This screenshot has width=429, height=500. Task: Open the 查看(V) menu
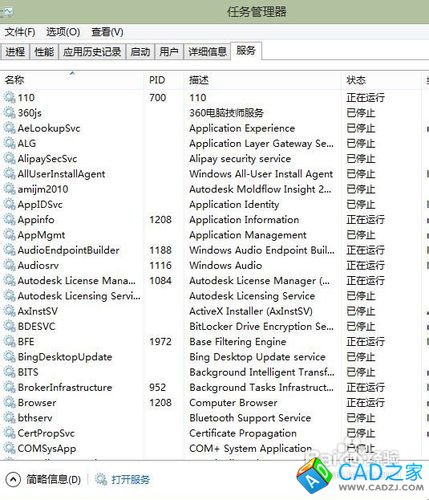[107, 32]
